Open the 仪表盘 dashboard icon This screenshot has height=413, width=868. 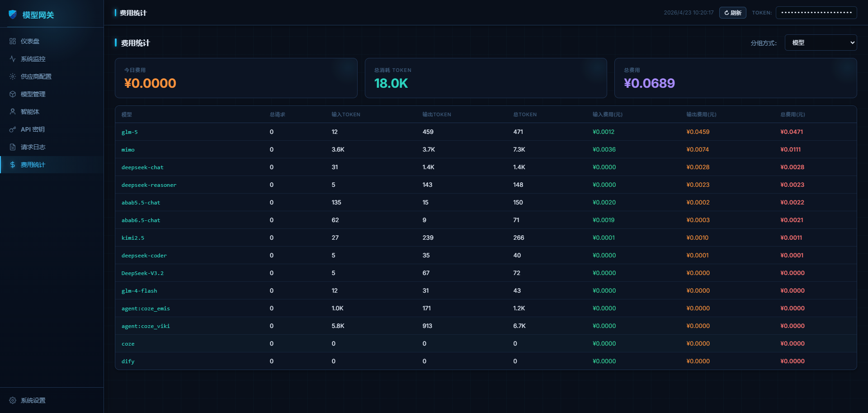13,41
